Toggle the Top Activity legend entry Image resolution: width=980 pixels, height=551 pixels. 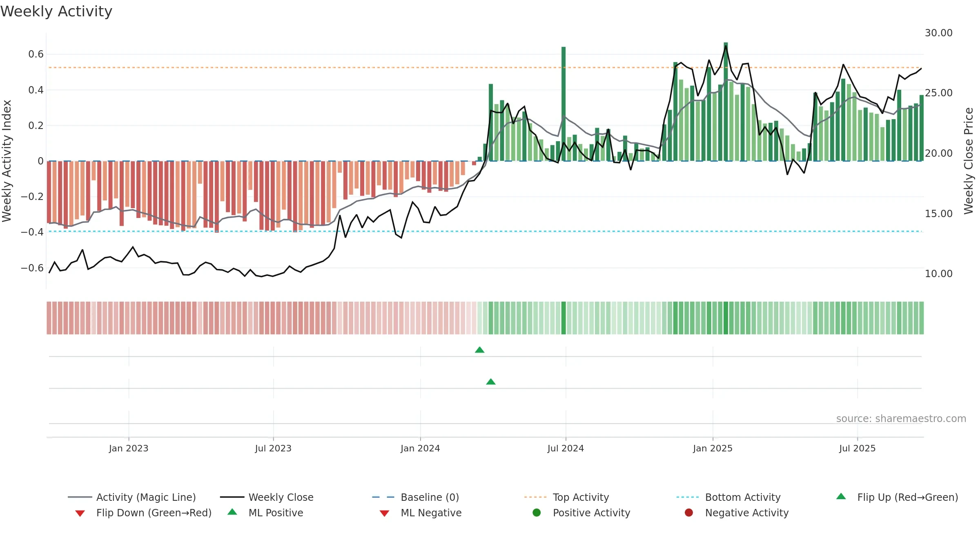(567, 497)
